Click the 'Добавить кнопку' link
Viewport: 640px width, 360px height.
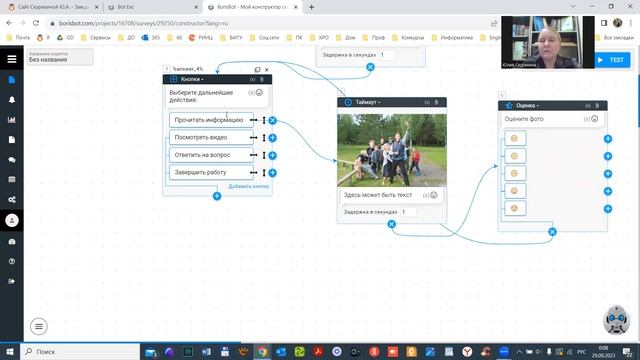[249, 187]
